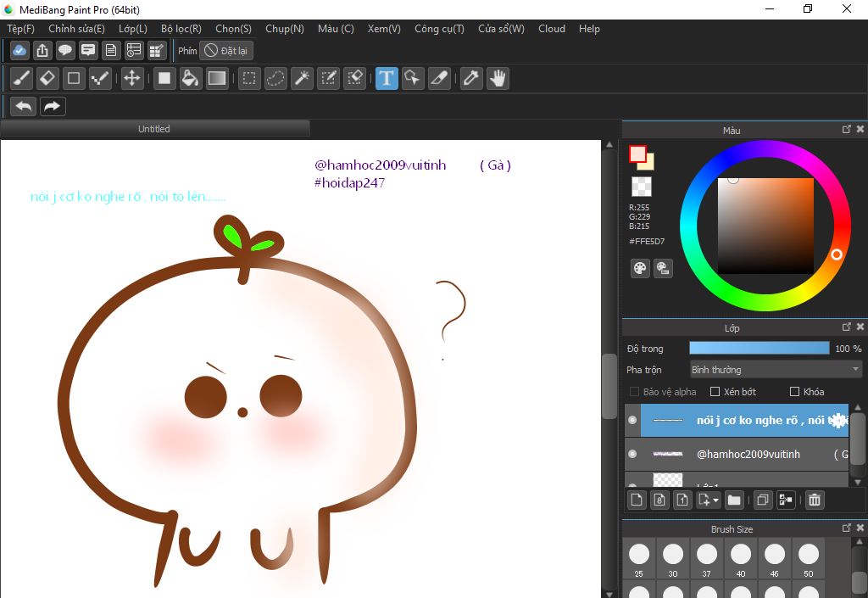Open the Tệp(F) menu
Viewport: 868px width, 598px height.
coord(20,29)
